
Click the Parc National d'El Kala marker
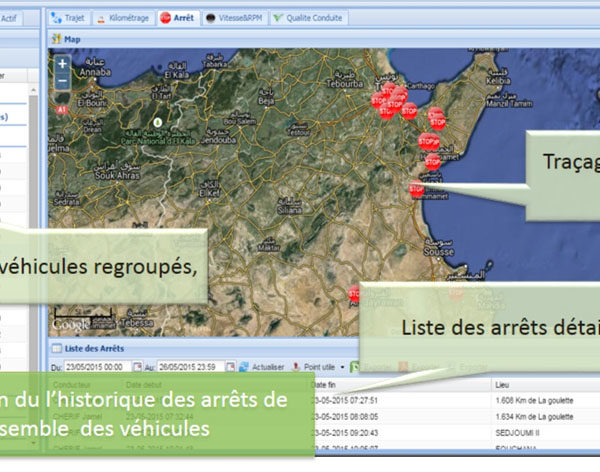coord(156,122)
